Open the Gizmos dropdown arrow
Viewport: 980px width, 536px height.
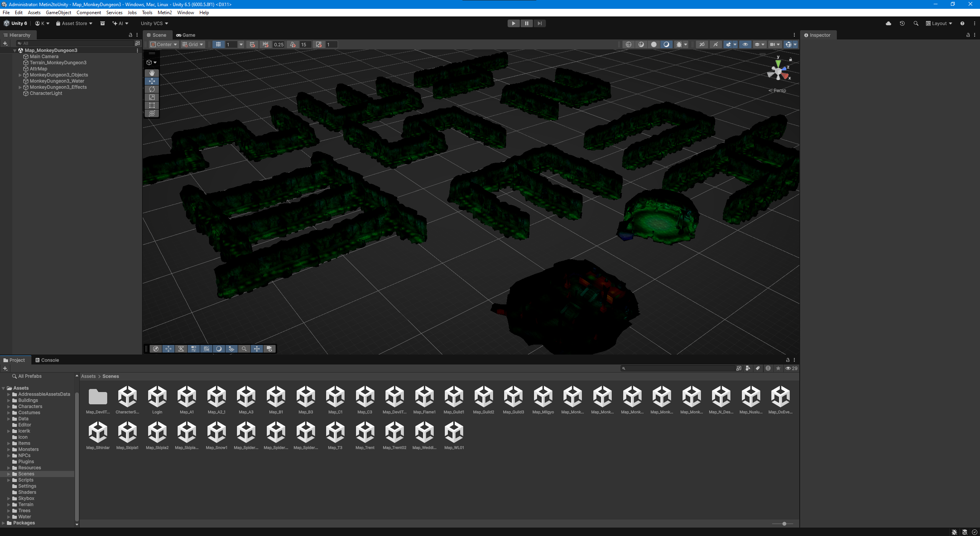point(795,44)
